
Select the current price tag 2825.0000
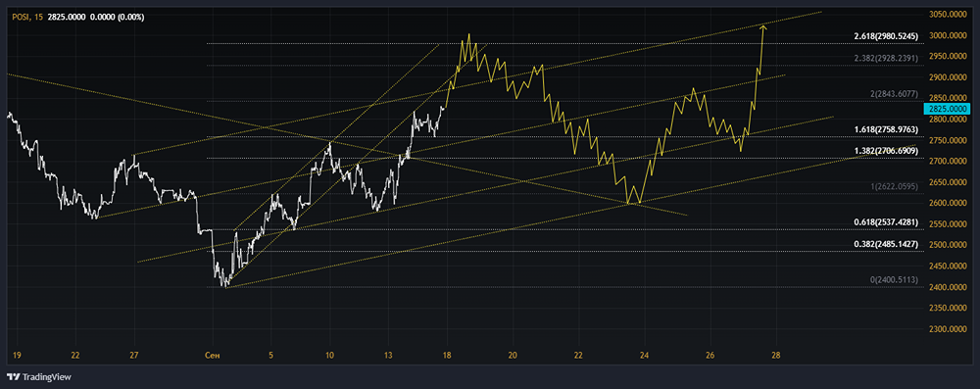[947, 108]
